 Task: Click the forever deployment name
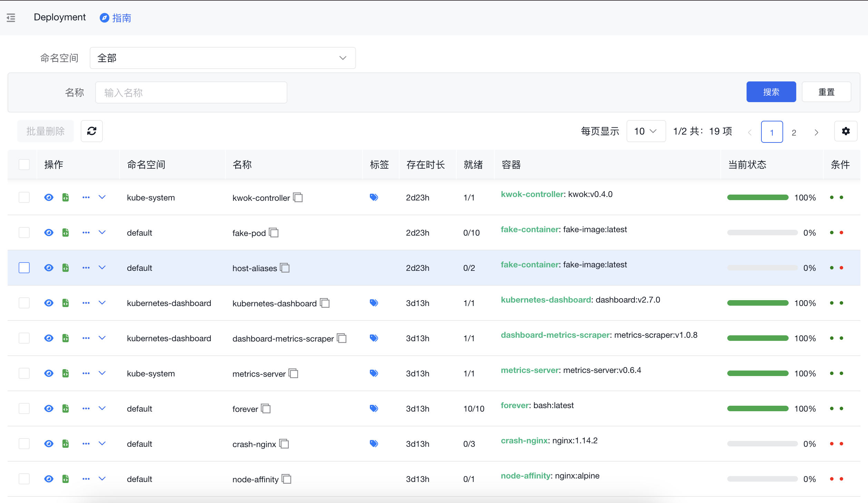(x=245, y=409)
